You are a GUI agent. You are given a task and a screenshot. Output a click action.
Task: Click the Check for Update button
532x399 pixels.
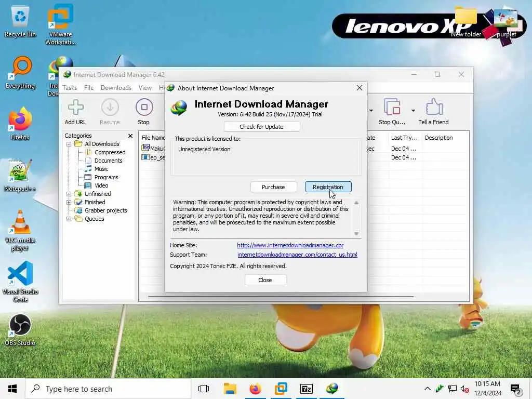click(x=262, y=127)
